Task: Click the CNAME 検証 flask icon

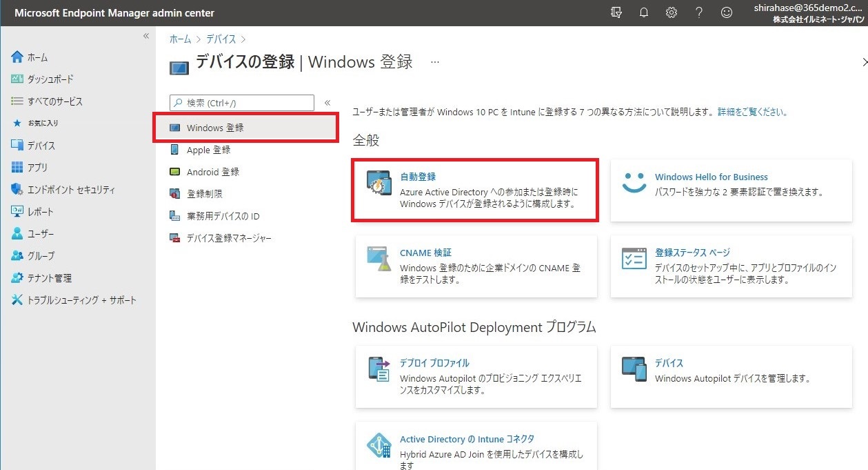Action: pyautogui.click(x=379, y=259)
